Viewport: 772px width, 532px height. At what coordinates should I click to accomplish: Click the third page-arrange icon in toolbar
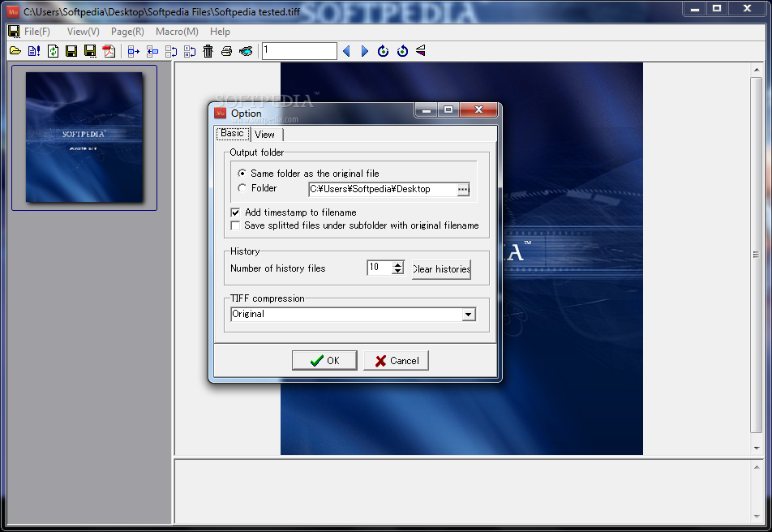coord(171,51)
